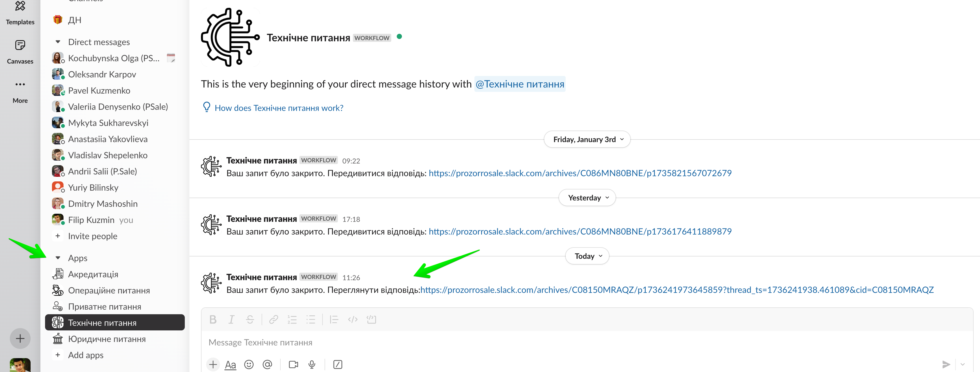Toggle strikethrough formatting in composer
The image size is (980, 372).
(250, 319)
